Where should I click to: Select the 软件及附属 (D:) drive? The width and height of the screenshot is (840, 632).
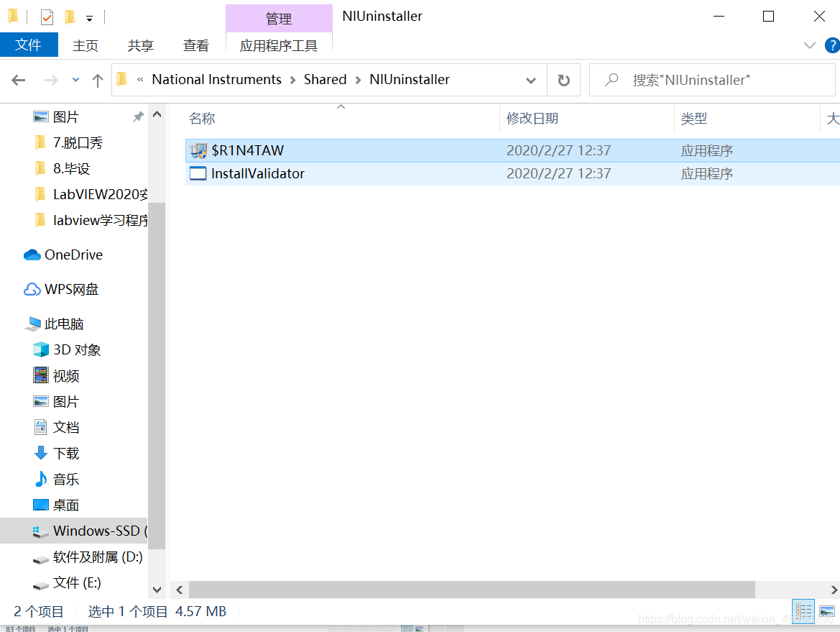(88, 557)
